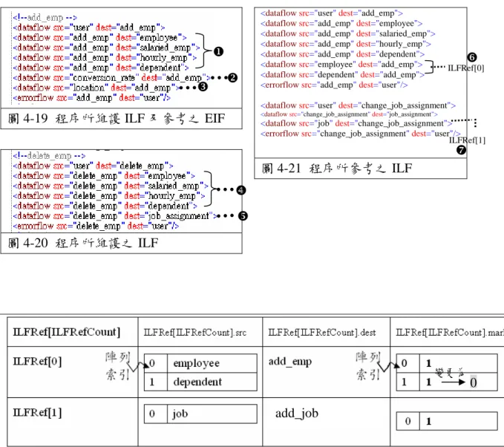This screenshot has height=447, width=504.
Task: Select the job cell in src array
Action: (212, 414)
